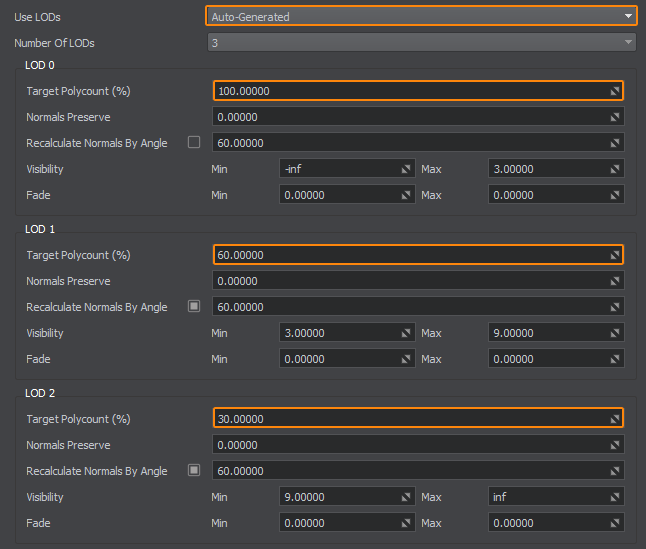Screen dimensions: 646x549
Task: Open the Use LODs Auto-Generated dropdown
Action: (420, 16)
